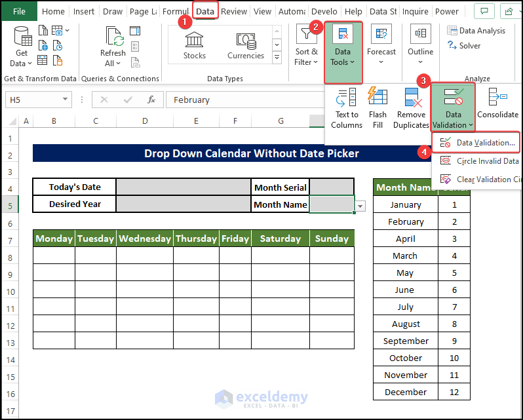Screen dimensions: 523x420
Task: Open the Data Validation split button
Action: click(453, 107)
